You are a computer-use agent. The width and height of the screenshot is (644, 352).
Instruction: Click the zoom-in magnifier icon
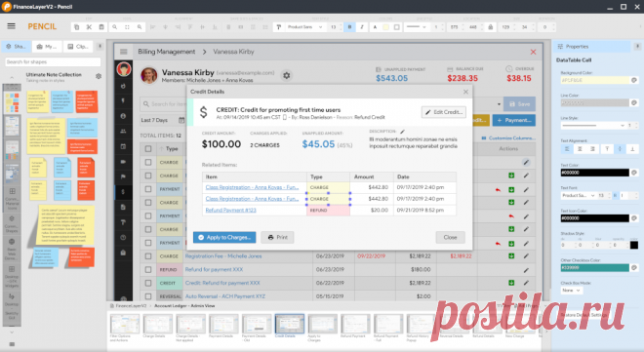click(114, 27)
